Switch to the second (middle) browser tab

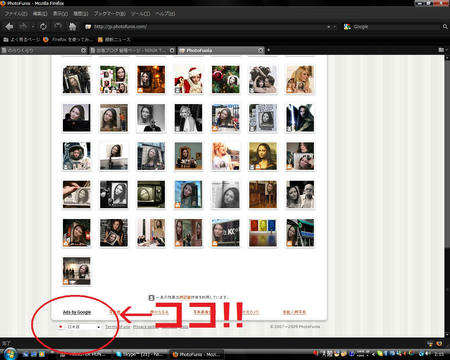[x=132, y=50]
